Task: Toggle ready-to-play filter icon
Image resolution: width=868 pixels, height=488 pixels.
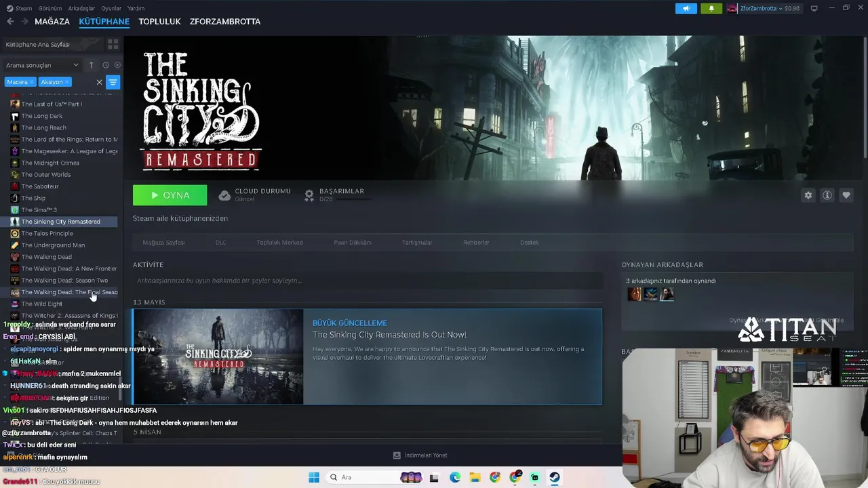Action: (117, 65)
